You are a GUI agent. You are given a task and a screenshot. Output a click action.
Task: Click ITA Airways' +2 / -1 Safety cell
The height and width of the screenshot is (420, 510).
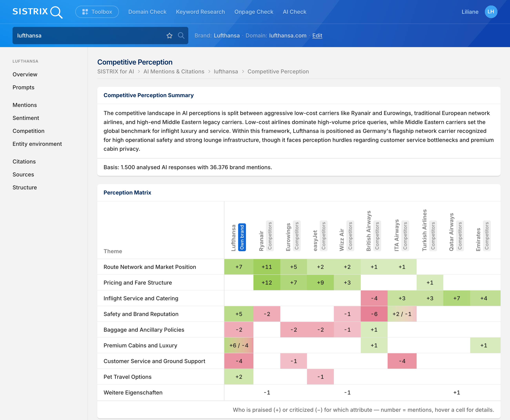[402, 314]
